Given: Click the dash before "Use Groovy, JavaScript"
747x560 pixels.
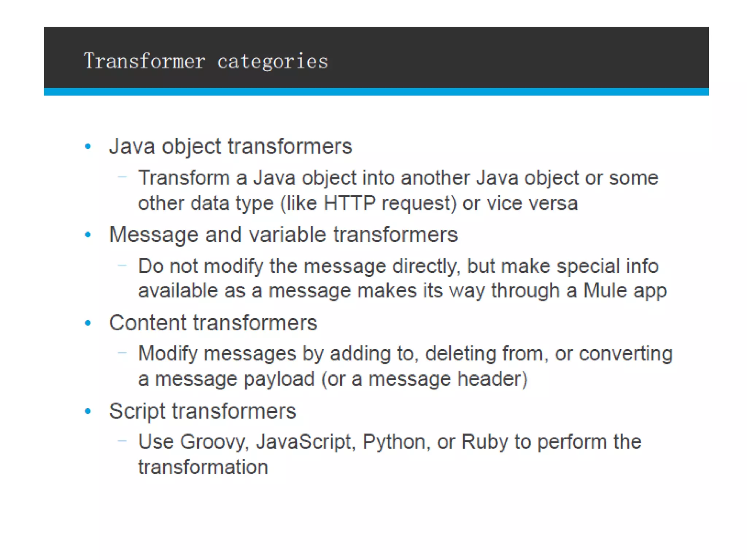Looking at the screenshot, I should pyautogui.click(x=122, y=441).
